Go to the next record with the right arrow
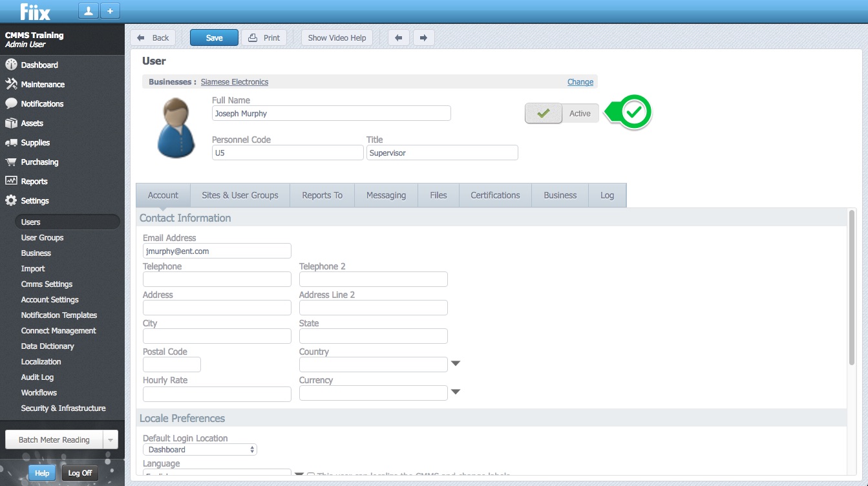The image size is (868, 486). [x=423, y=37]
